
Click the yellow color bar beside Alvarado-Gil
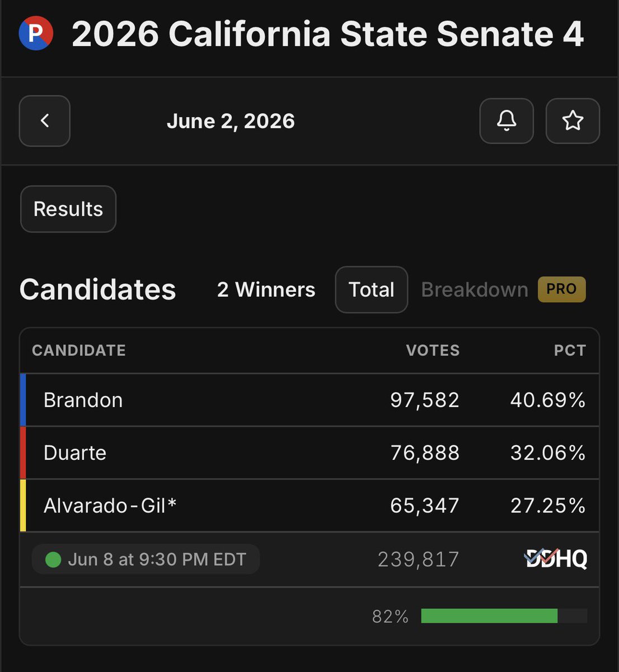coord(23,505)
